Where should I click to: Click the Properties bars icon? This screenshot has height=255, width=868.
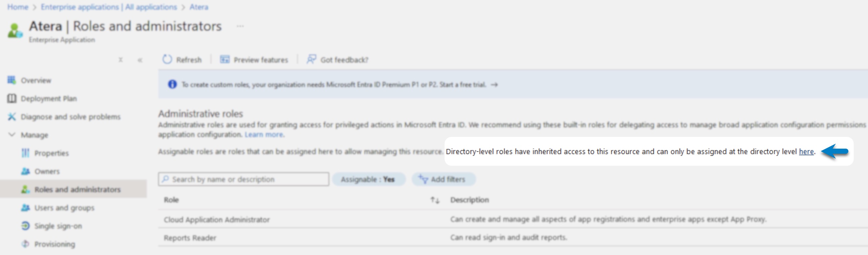click(x=26, y=153)
